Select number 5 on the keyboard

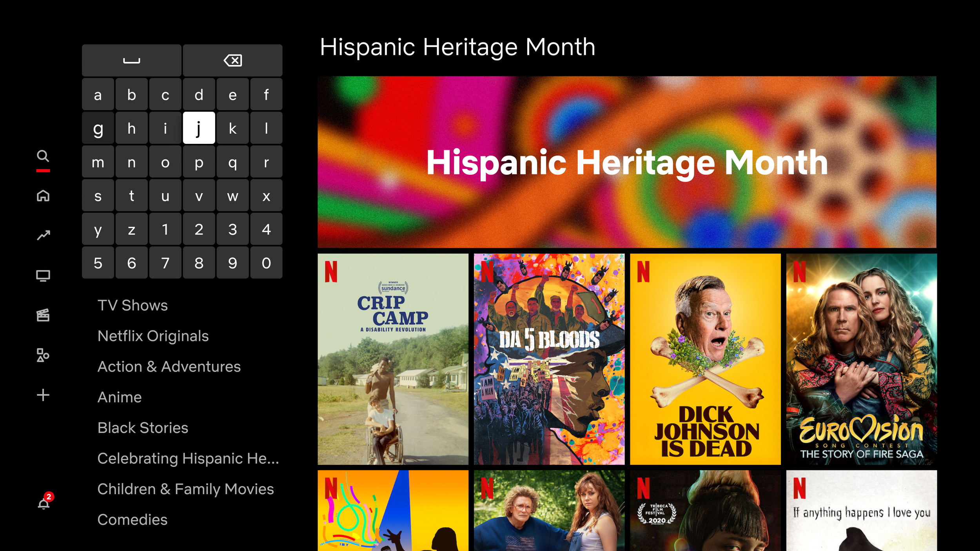coord(98,263)
